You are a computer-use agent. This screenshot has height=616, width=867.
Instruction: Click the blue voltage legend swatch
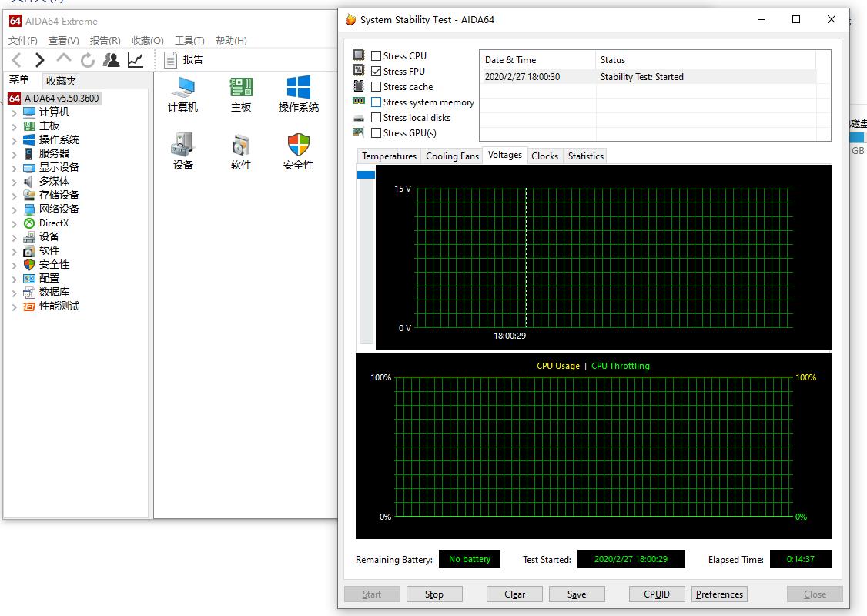pos(366,175)
